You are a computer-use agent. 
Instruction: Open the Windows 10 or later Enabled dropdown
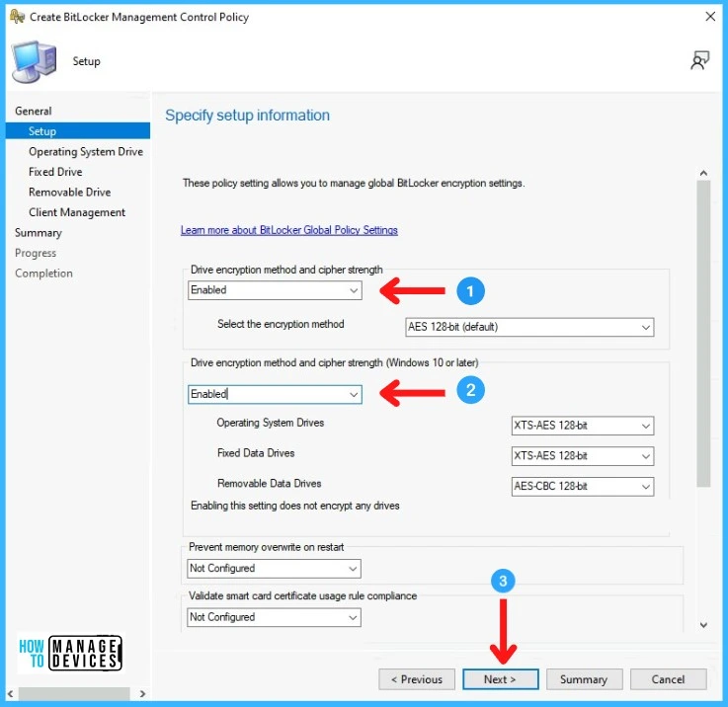tap(275, 395)
